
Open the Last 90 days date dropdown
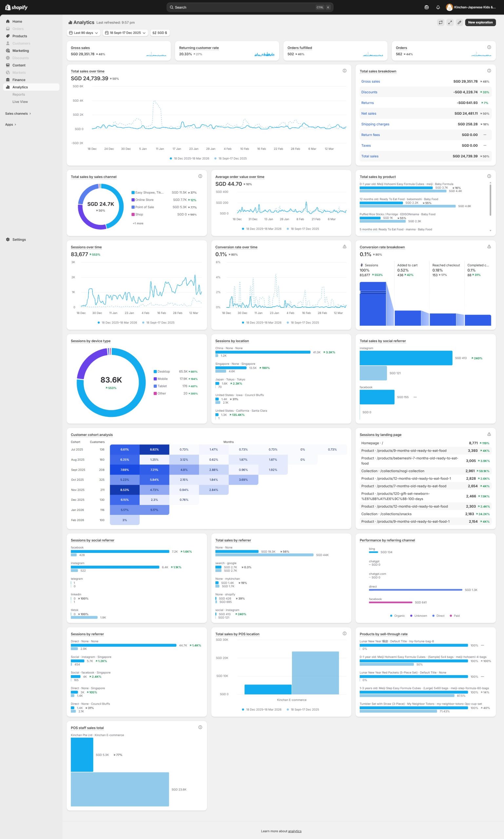click(x=84, y=33)
